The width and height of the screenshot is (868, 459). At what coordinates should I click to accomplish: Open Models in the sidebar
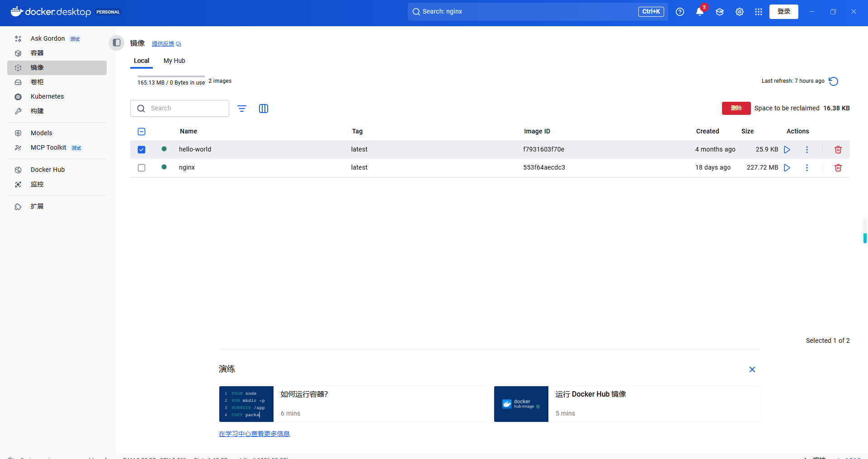click(x=57, y=133)
